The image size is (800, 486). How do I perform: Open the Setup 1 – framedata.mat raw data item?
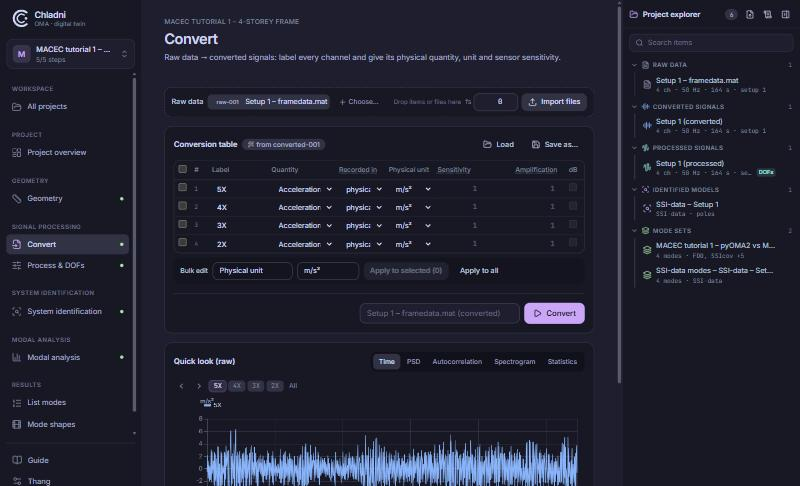click(x=712, y=85)
